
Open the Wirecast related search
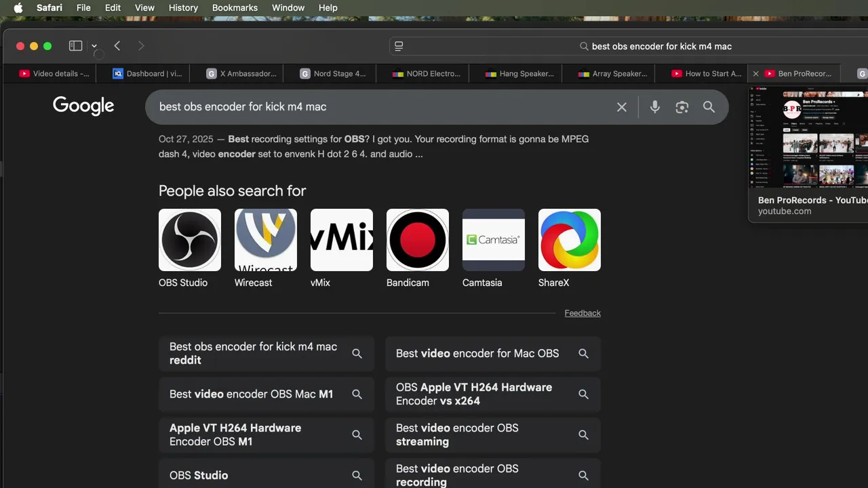(266, 249)
